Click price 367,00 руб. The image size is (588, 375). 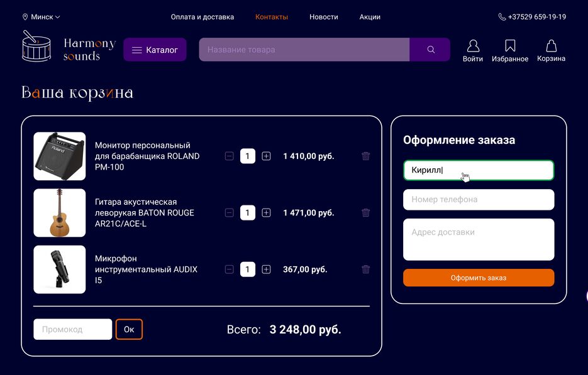[305, 269]
